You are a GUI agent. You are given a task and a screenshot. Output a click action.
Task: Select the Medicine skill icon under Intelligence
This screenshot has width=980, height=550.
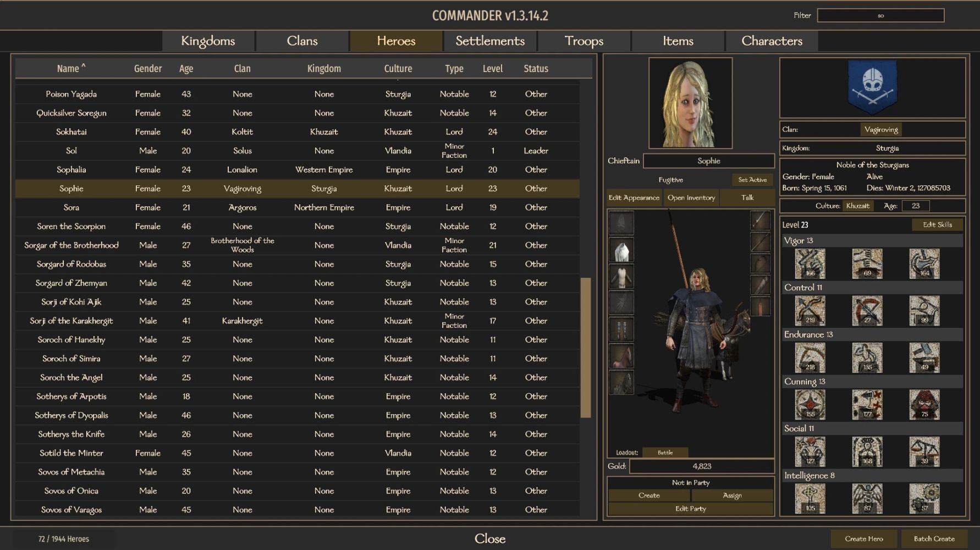(x=867, y=499)
